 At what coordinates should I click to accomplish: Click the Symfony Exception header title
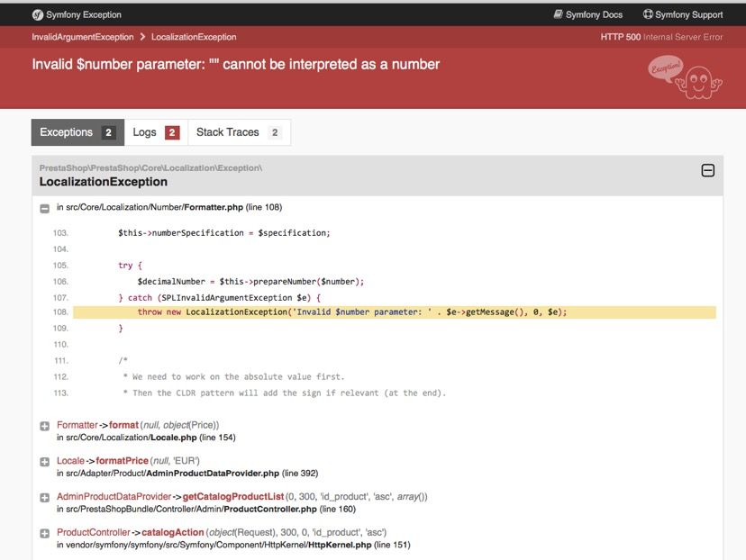[x=84, y=14]
